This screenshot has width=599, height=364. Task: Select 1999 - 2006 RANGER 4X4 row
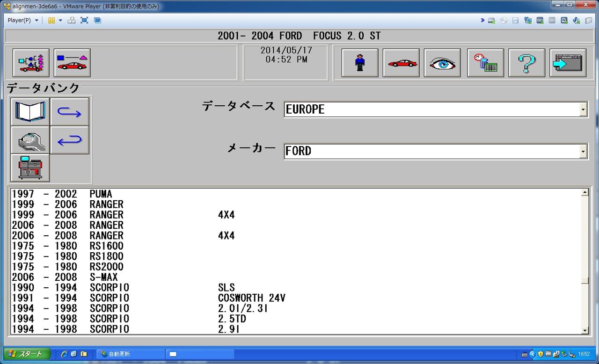coord(295,215)
